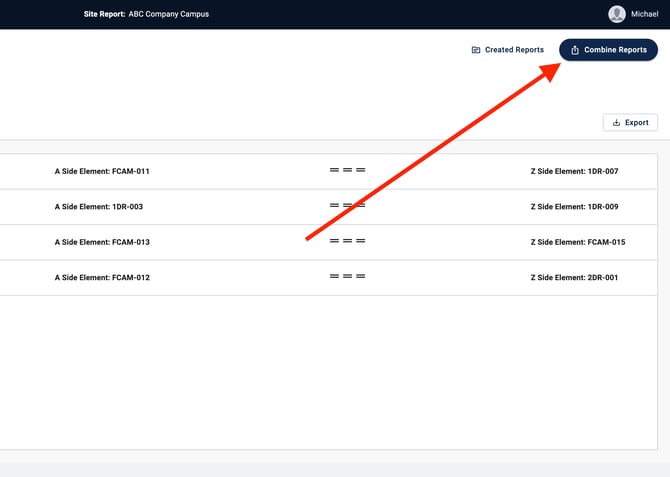This screenshot has width=670, height=477.
Task: Click the connection icon in the FCAM-012 row
Action: point(347,277)
